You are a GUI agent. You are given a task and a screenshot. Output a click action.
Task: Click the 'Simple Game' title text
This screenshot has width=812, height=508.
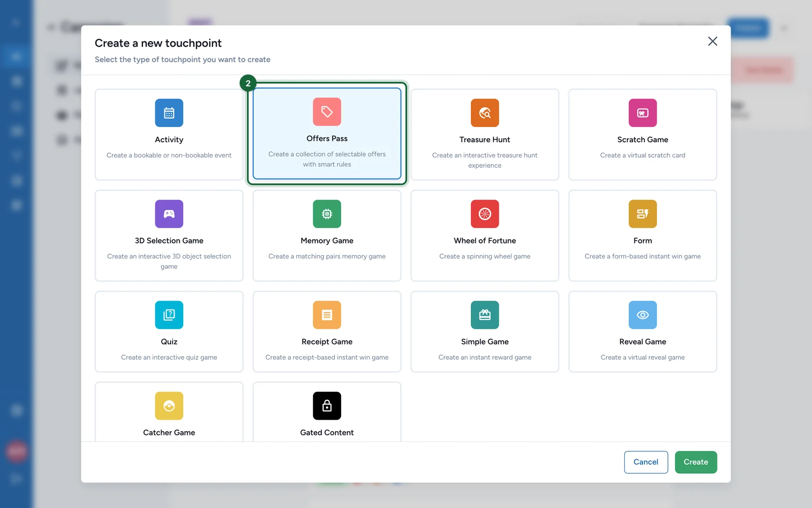(x=485, y=342)
